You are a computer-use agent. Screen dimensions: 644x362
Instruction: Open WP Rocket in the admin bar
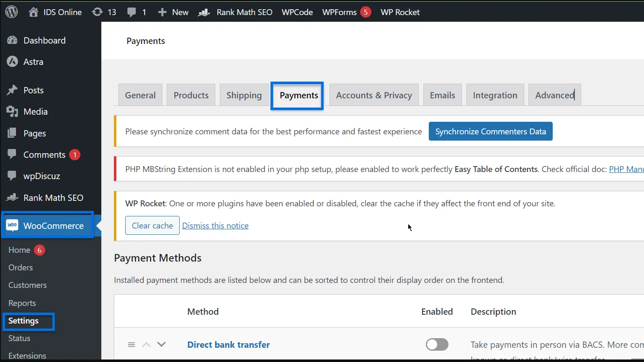coord(400,12)
